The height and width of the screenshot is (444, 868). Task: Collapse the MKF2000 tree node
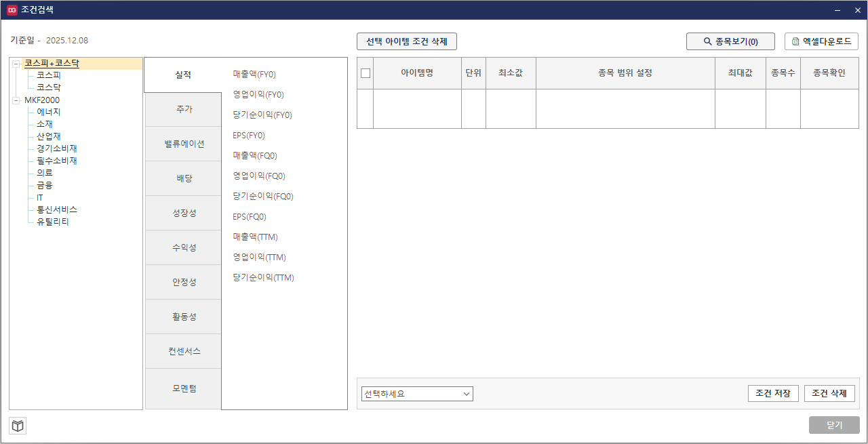pyautogui.click(x=16, y=100)
